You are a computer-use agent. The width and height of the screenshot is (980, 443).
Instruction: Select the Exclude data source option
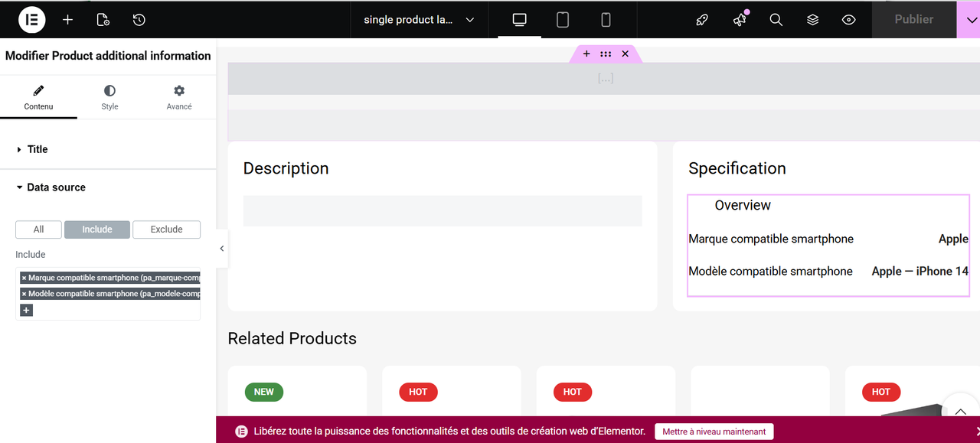click(x=166, y=230)
